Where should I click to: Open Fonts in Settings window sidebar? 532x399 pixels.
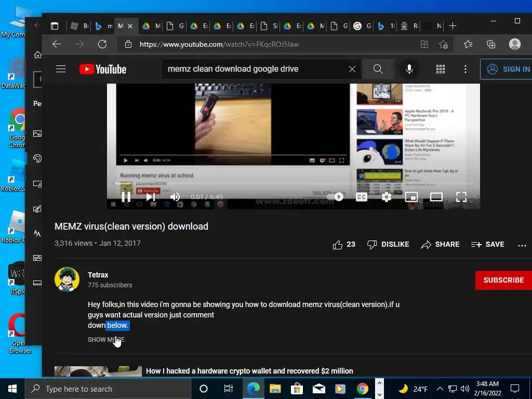[x=37, y=233]
